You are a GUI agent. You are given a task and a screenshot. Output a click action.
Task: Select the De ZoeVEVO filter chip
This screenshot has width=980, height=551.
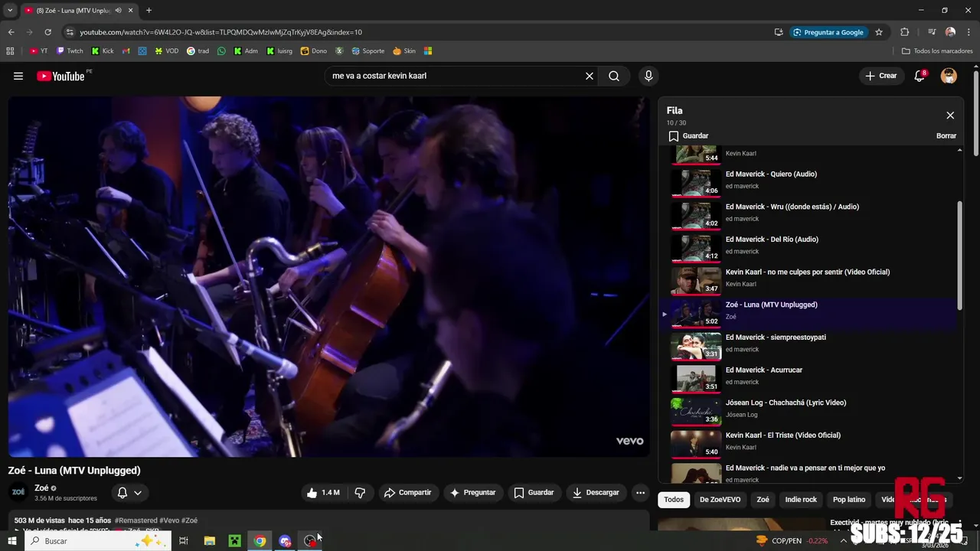[x=720, y=500]
